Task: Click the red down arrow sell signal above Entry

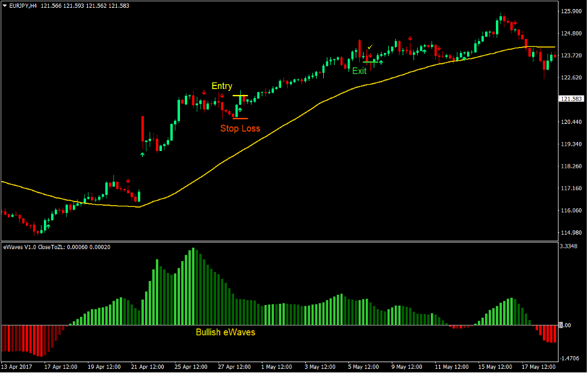Action: [222, 96]
